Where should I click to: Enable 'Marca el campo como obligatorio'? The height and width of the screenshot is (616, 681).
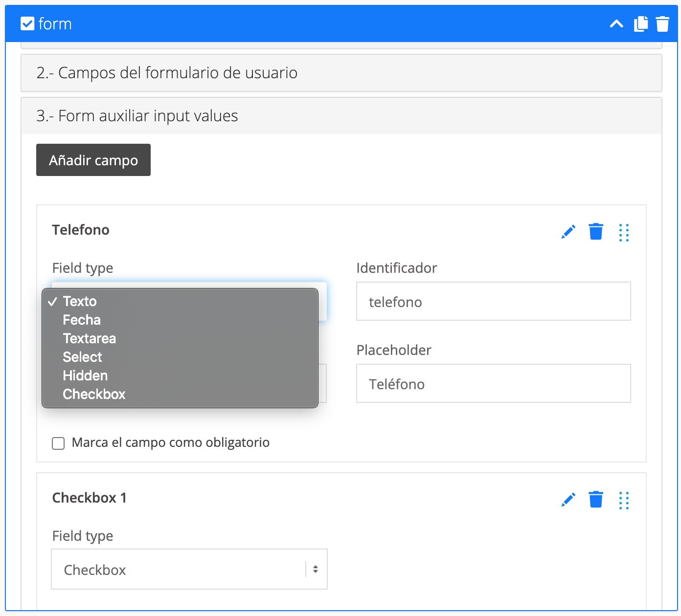(x=58, y=443)
